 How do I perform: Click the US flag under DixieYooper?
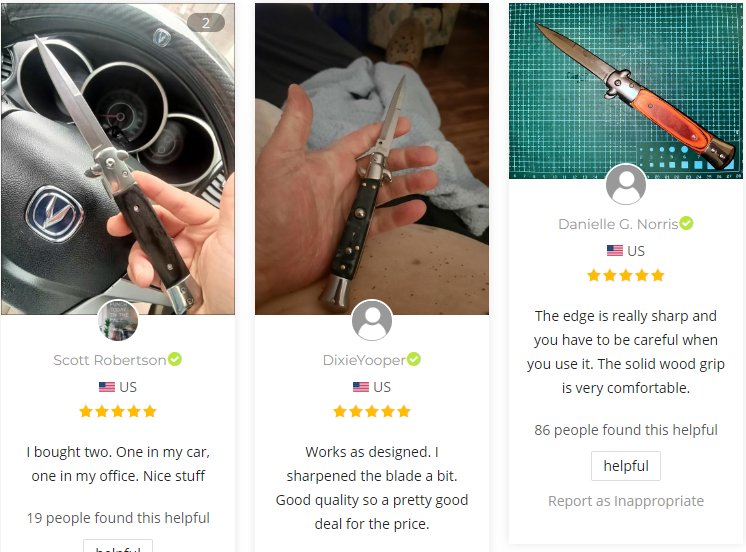pos(361,387)
